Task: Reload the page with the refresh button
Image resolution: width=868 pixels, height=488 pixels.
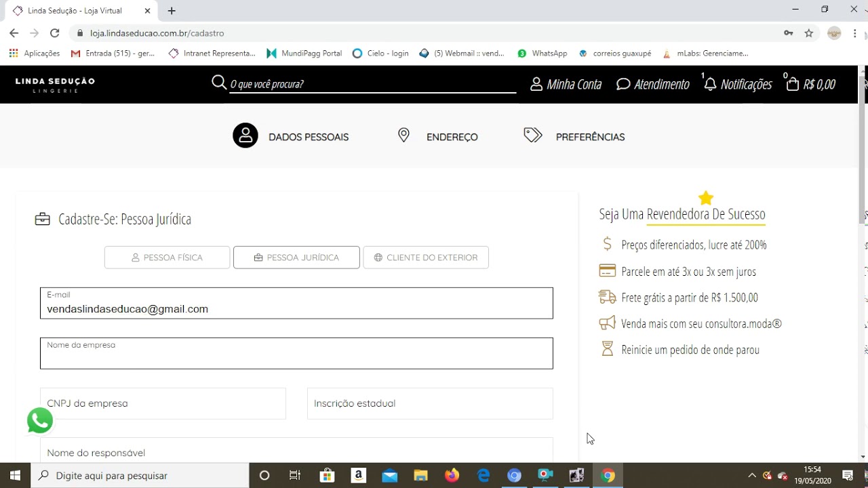Action: (x=55, y=33)
